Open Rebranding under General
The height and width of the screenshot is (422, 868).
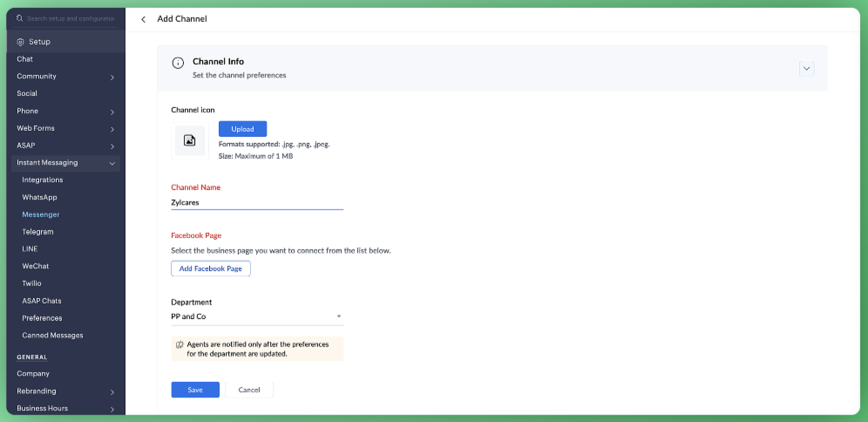(x=37, y=391)
